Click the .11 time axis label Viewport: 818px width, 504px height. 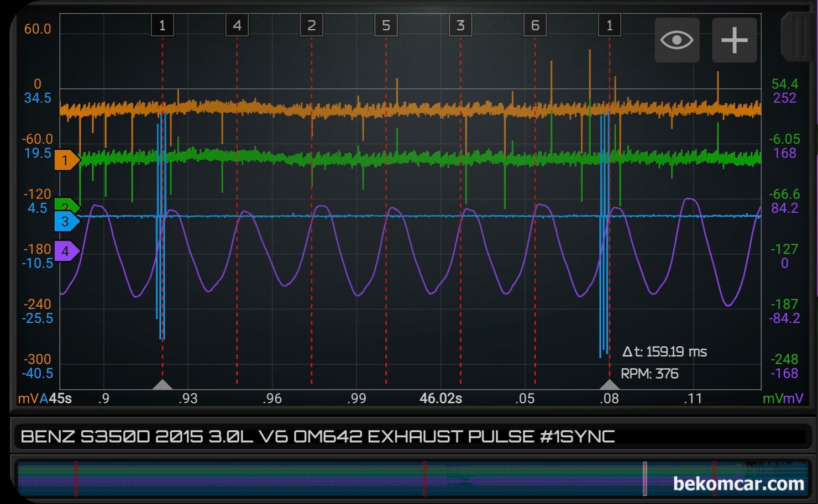(x=693, y=398)
